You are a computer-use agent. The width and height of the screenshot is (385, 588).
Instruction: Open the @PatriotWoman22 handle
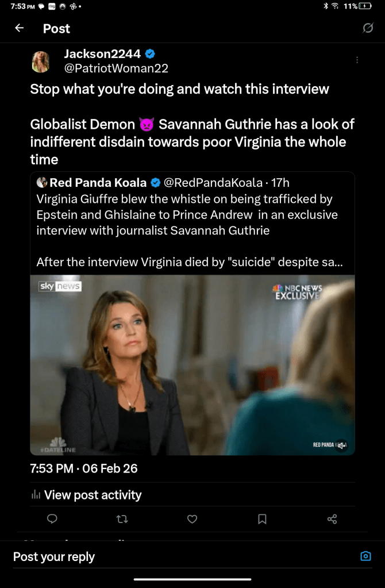coord(116,68)
